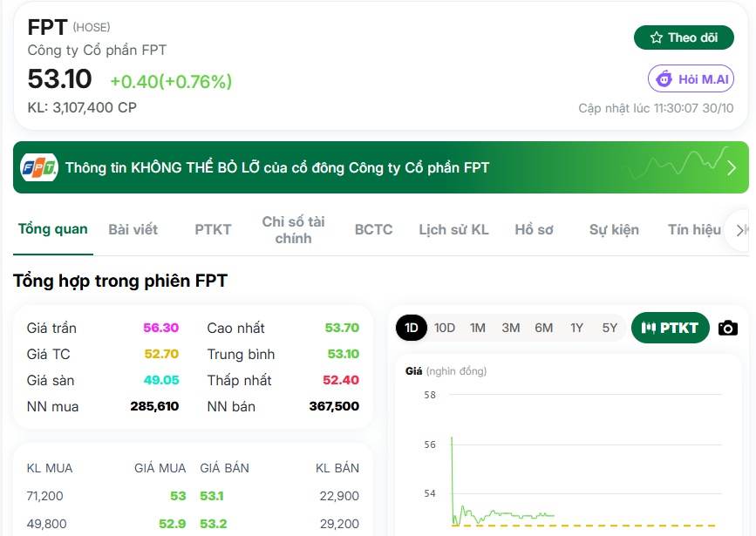Set chart range to 3M
Image resolution: width=756 pixels, height=536 pixels.
[x=511, y=328]
